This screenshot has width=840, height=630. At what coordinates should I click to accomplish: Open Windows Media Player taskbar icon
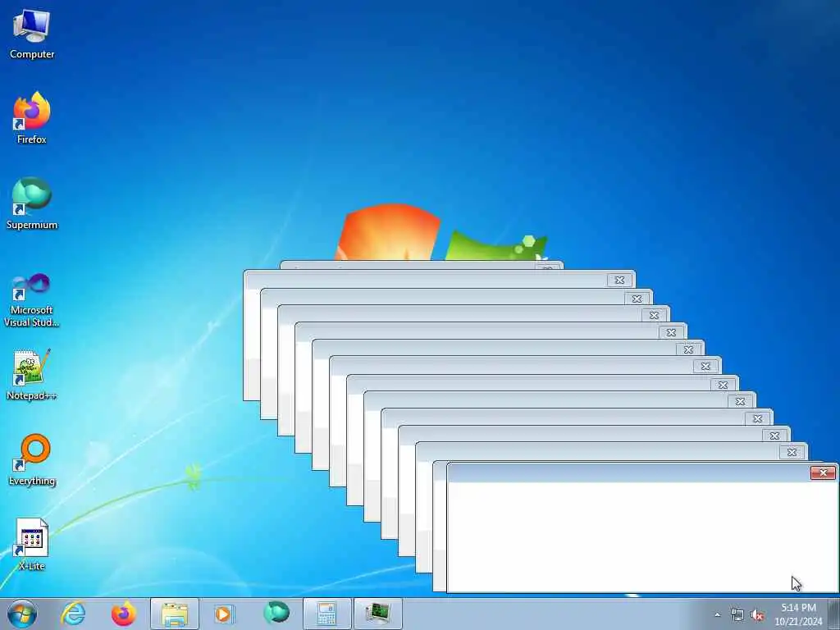tap(224, 614)
